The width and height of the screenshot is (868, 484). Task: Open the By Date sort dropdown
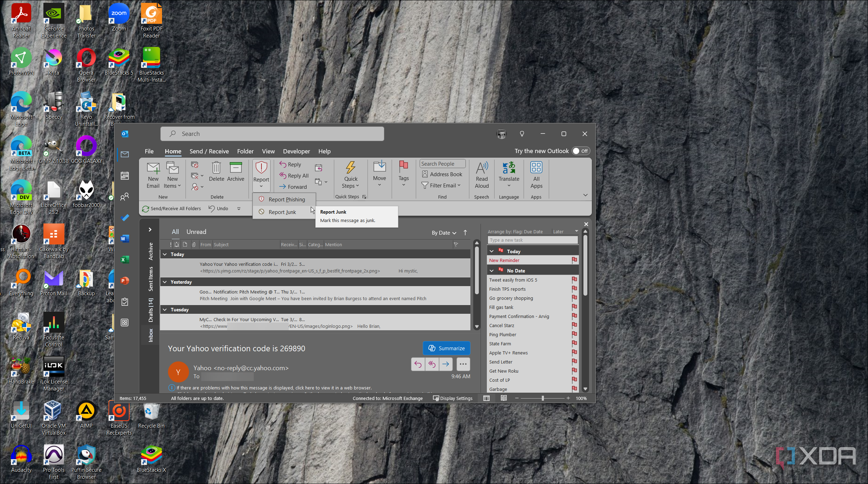444,233
